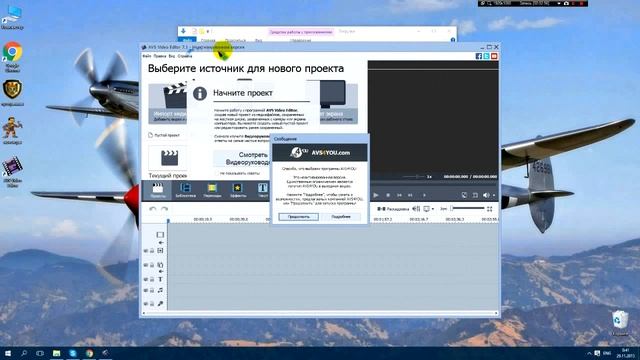Open the Правка menu in AVS Video Editor
Image resolution: width=640 pixels, height=360 pixels.
[160, 56]
